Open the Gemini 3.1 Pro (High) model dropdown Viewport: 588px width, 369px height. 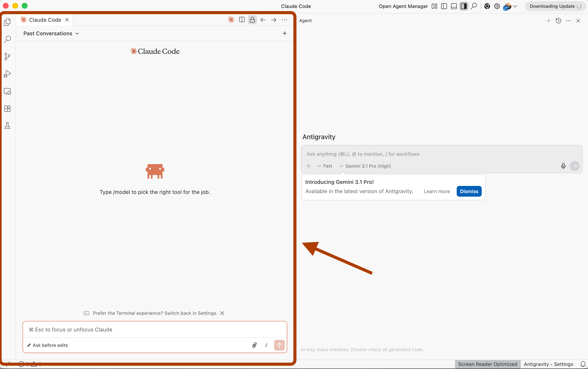point(365,166)
